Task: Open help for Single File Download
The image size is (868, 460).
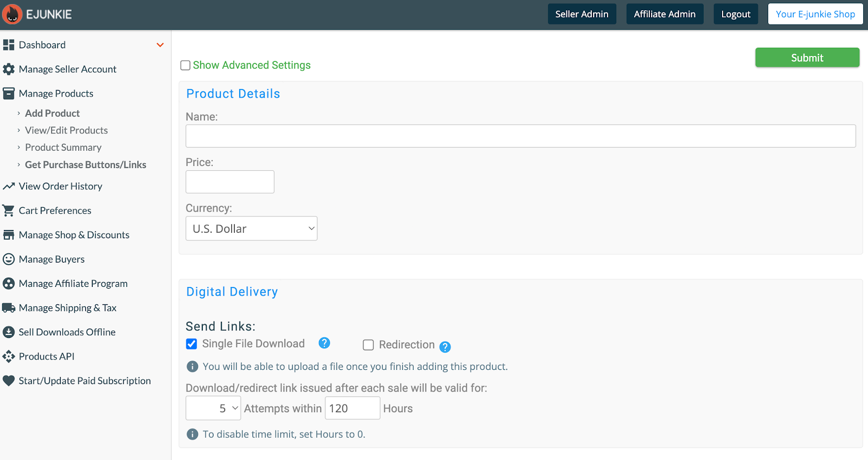Action: pyautogui.click(x=324, y=343)
